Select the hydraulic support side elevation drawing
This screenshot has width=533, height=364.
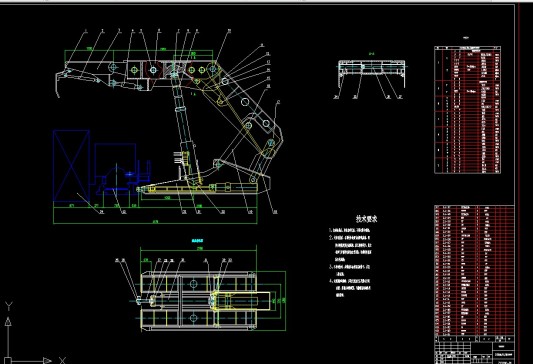(x=169, y=126)
